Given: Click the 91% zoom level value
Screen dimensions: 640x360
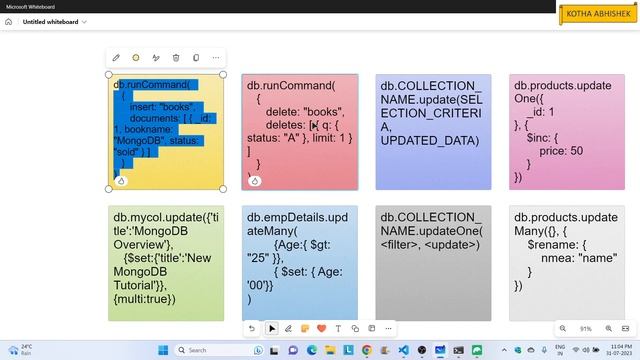Looking at the screenshot, I should coord(586,329).
